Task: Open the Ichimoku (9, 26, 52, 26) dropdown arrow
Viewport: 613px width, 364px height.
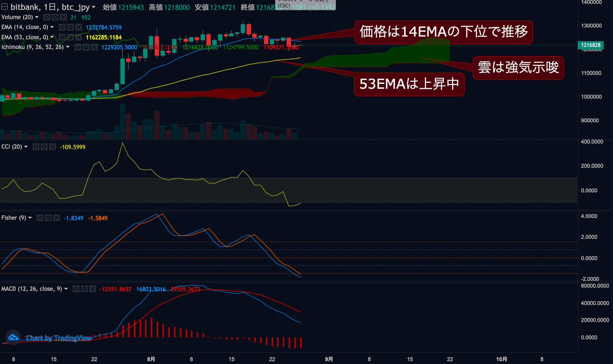Action: coord(68,47)
